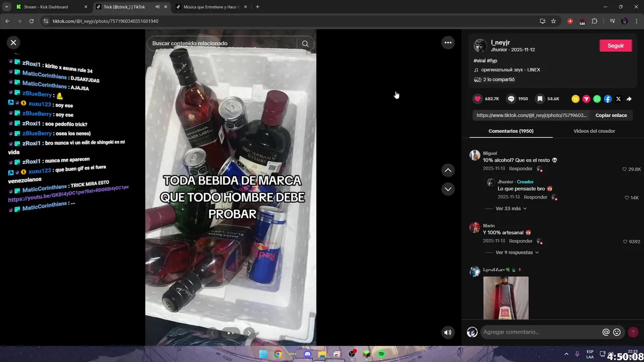
Task: Open Spotify from the taskbar
Action: click(x=381, y=354)
